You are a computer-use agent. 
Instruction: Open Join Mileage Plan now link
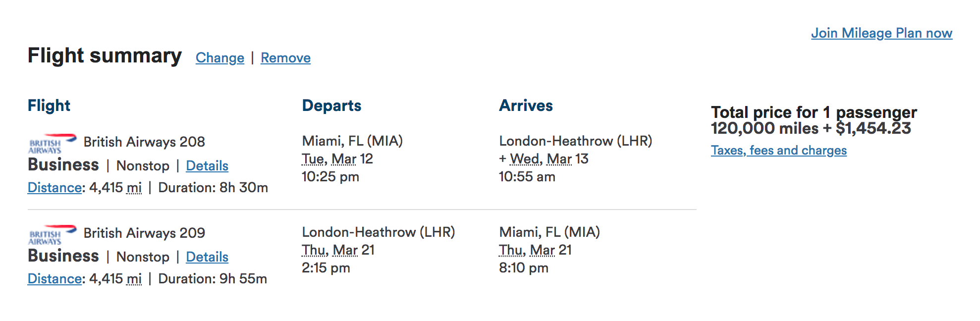[x=881, y=33]
